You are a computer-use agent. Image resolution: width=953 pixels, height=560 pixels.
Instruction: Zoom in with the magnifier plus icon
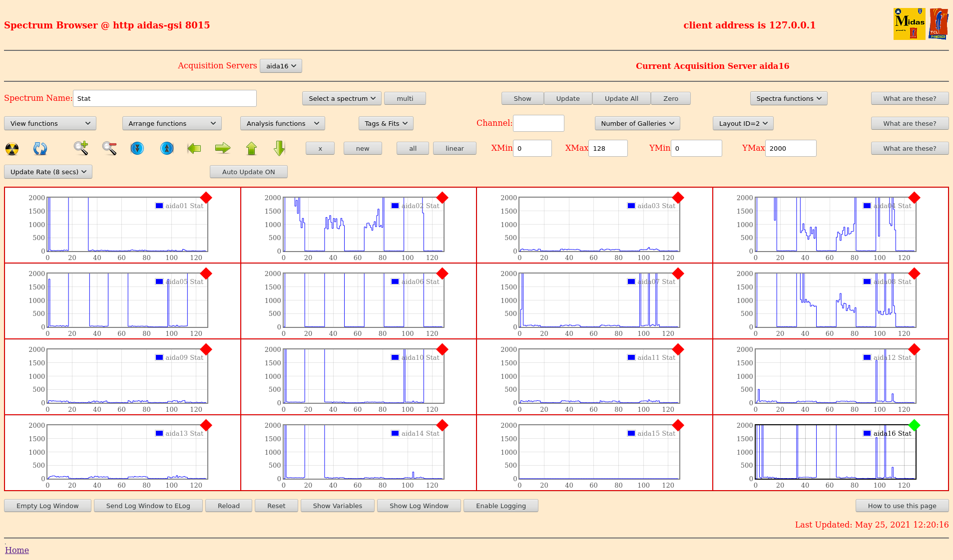[81, 148]
